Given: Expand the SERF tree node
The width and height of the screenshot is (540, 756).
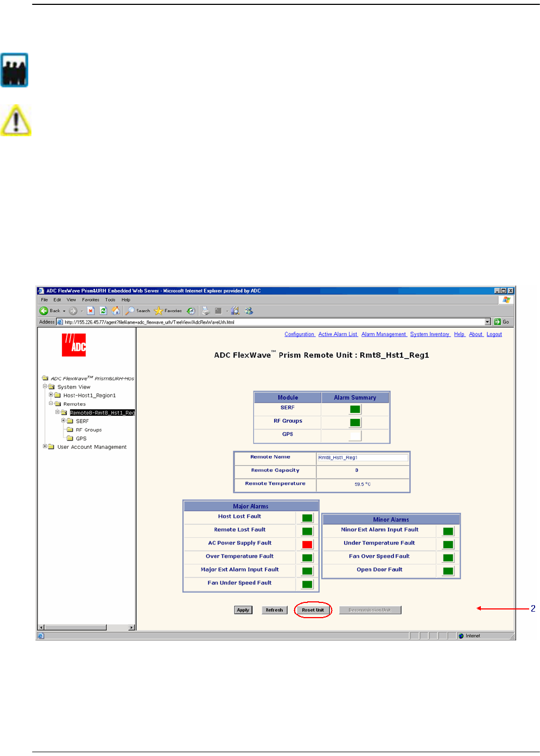Looking at the screenshot, I should click(x=63, y=421).
